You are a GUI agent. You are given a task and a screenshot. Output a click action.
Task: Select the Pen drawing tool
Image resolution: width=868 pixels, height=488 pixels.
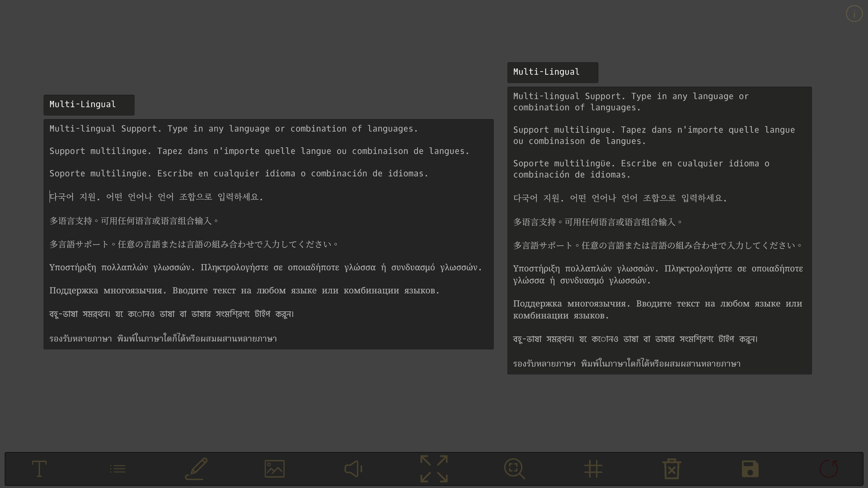tap(196, 469)
